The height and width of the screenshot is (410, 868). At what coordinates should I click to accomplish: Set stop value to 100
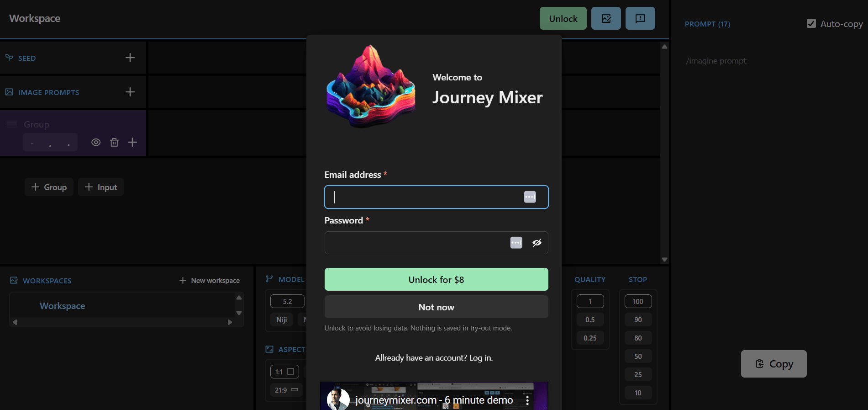coord(638,301)
